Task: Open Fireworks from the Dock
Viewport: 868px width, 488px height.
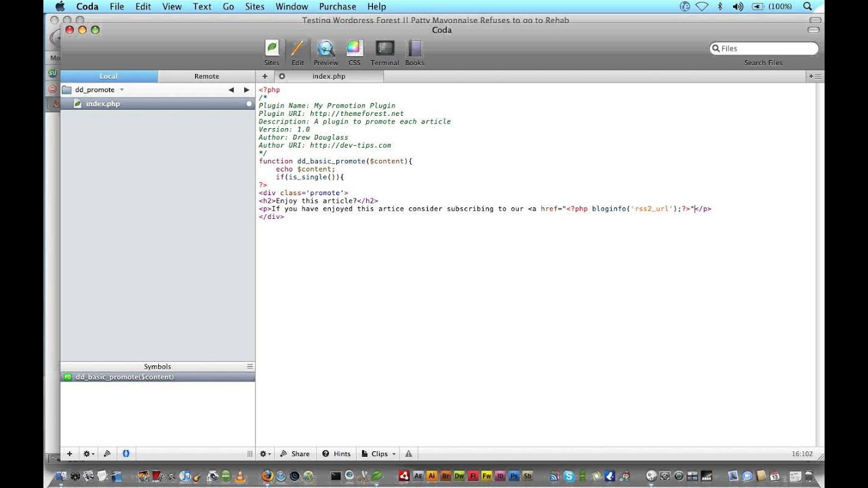Action: tap(486, 476)
